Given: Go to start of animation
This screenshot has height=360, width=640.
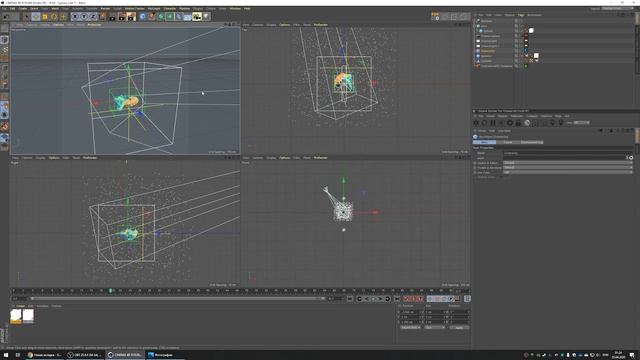Looking at the screenshot, I should pos(350,299).
